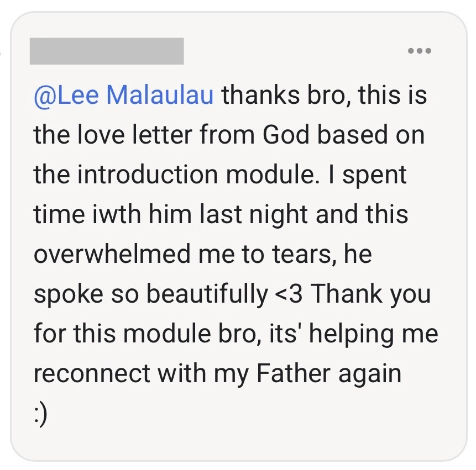Click the <3 heart emoticon text

click(x=289, y=294)
